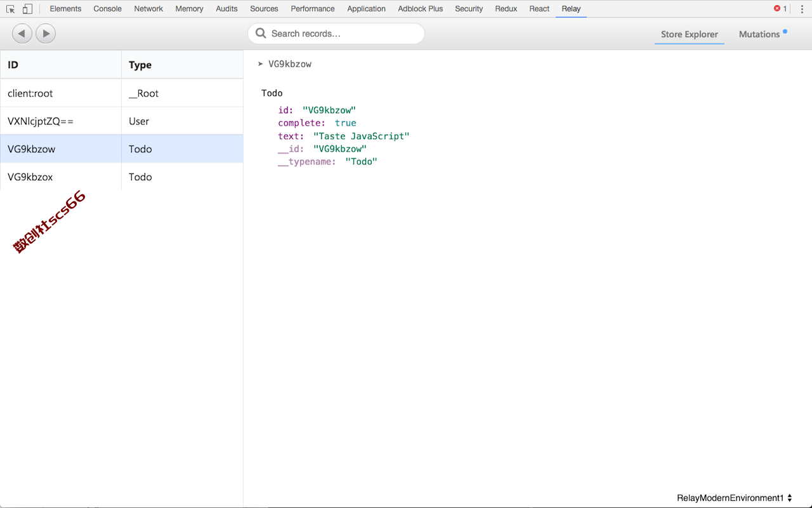Click the ID column header

click(x=60, y=65)
